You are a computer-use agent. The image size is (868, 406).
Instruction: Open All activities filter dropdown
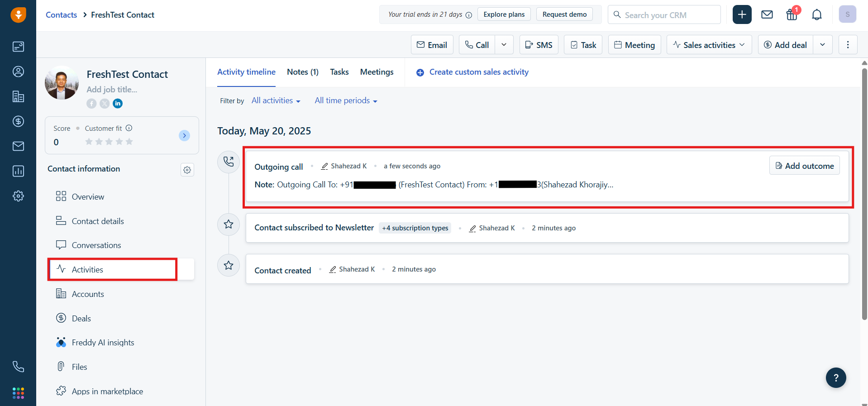coord(276,100)
